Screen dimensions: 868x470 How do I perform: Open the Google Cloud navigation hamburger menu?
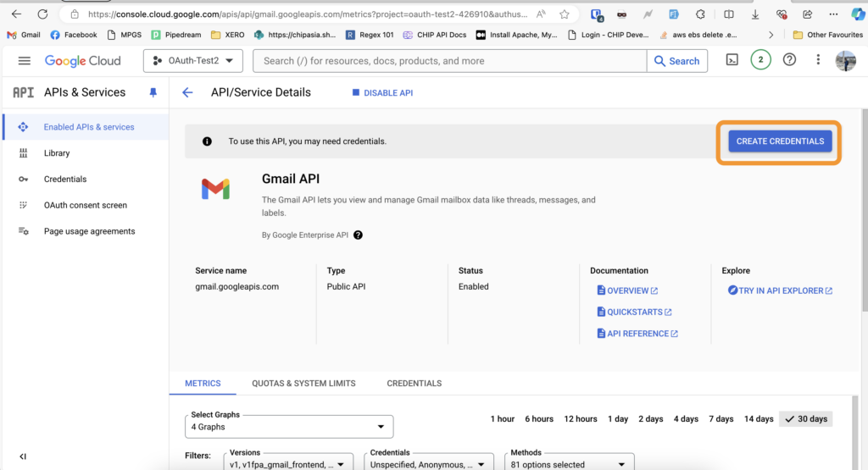[24, 61]
